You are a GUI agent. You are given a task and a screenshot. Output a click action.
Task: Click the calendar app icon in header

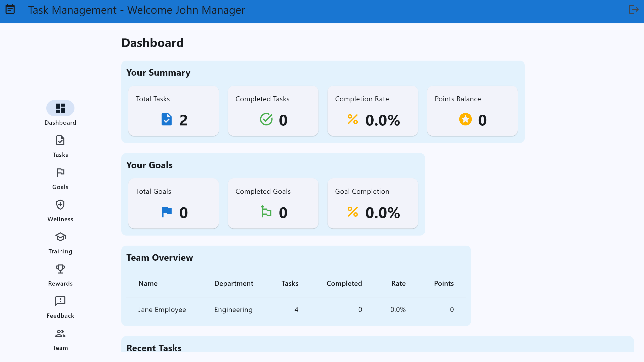[x=10, y=9]
